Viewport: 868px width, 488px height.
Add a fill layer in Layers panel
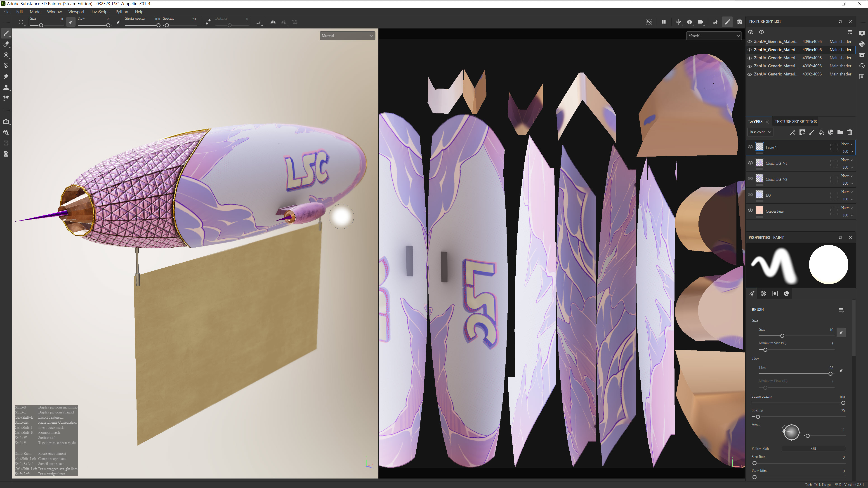click(821, 132)
